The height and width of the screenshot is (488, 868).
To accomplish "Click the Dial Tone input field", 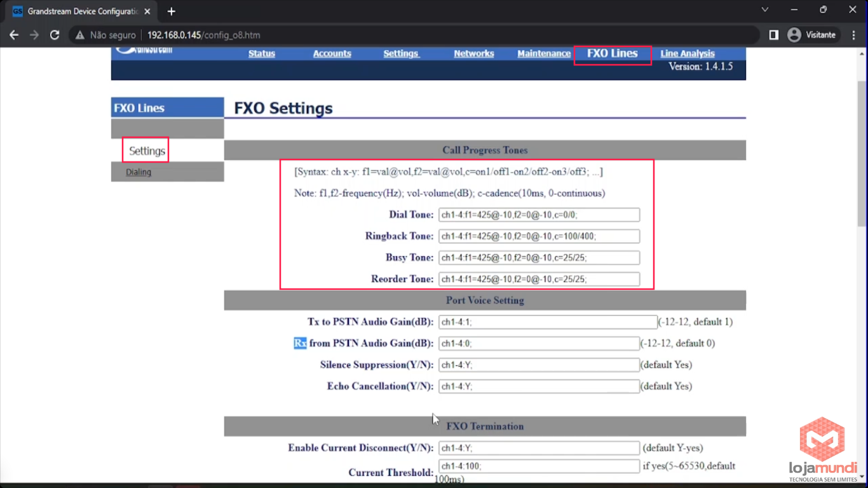I will click(x=539, y=215).
